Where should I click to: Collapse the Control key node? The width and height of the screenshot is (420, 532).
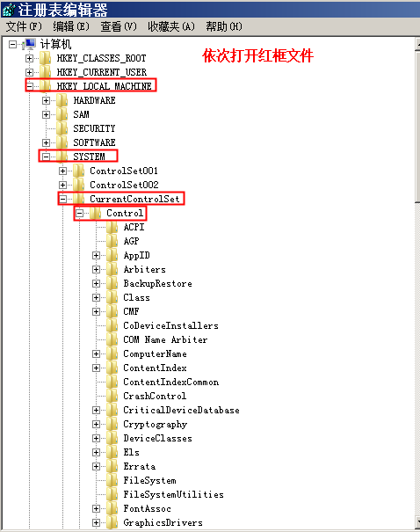(x=79, y=213)
